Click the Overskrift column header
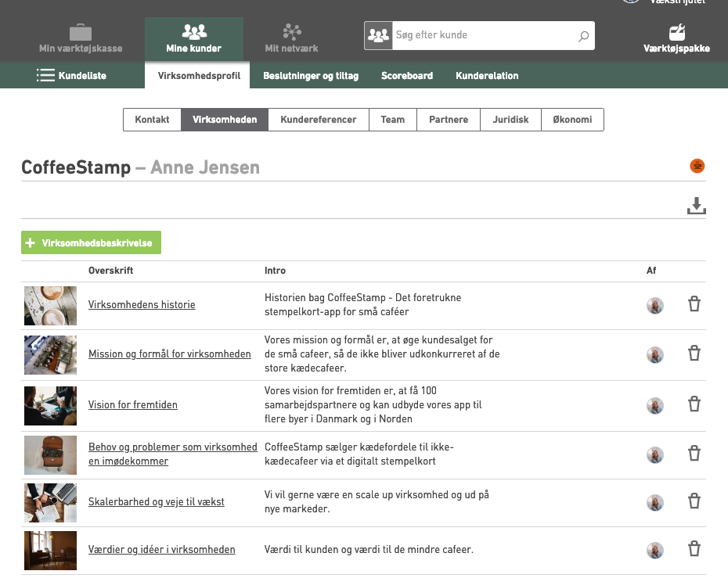 (110, 271)
